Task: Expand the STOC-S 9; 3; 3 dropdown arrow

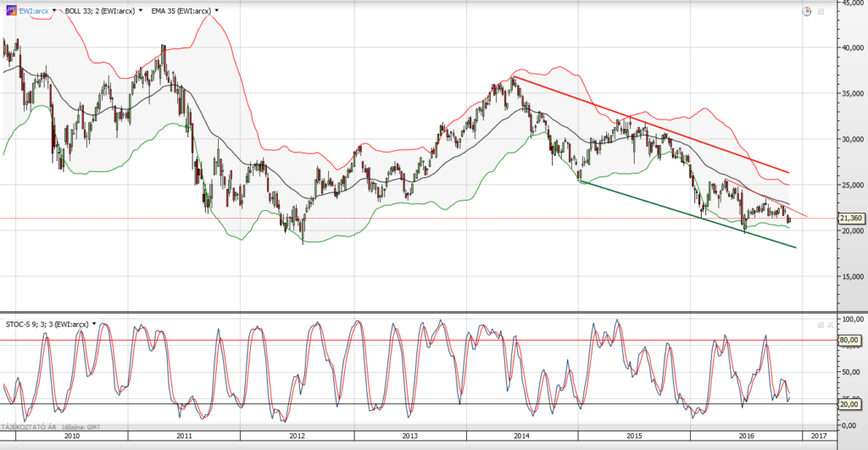Action: tap(94, 325)
